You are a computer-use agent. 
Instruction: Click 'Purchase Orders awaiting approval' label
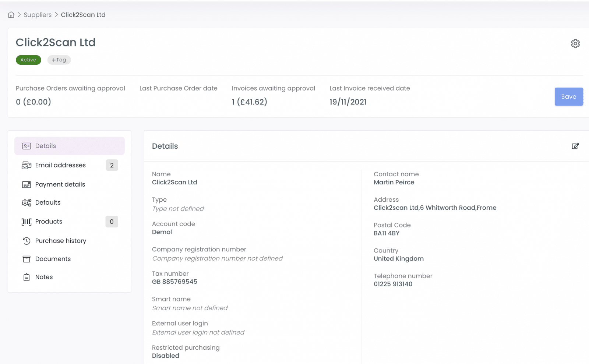click(70, 88)
